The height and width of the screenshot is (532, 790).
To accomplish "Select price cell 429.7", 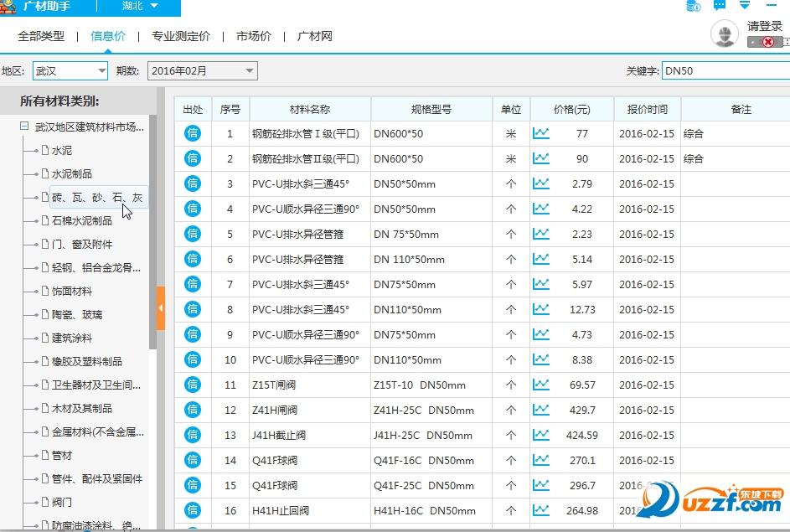I will (582, 410).
